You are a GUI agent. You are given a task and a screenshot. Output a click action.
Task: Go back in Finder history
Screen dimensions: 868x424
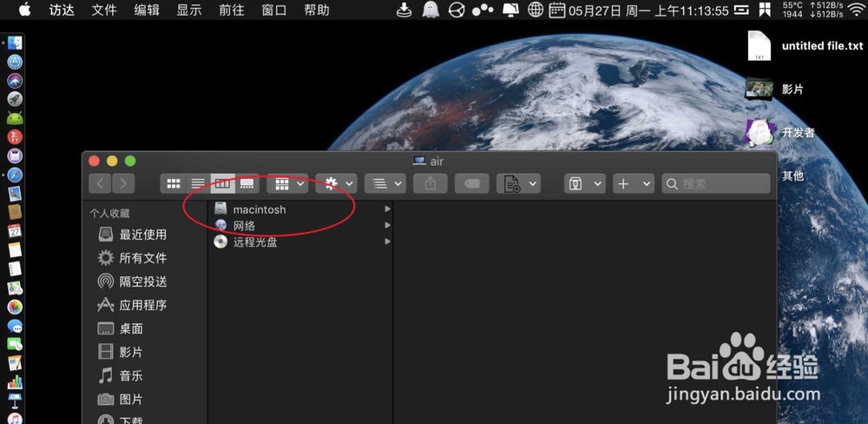100,183
